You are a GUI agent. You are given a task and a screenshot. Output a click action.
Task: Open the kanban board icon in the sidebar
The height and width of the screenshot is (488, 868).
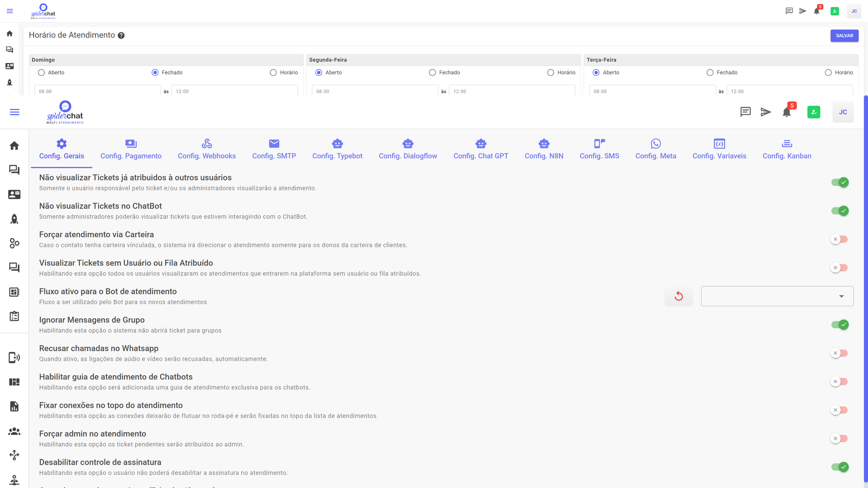(x=15, y=292)
